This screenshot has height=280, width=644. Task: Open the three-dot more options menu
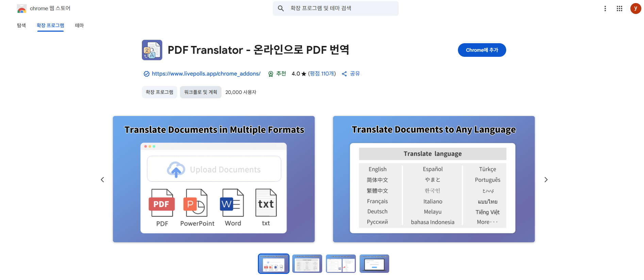605,9
